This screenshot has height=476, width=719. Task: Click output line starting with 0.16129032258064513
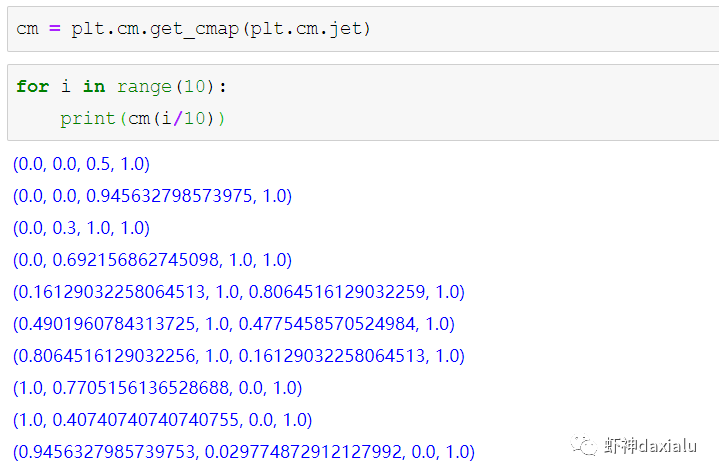click(239, 292)
